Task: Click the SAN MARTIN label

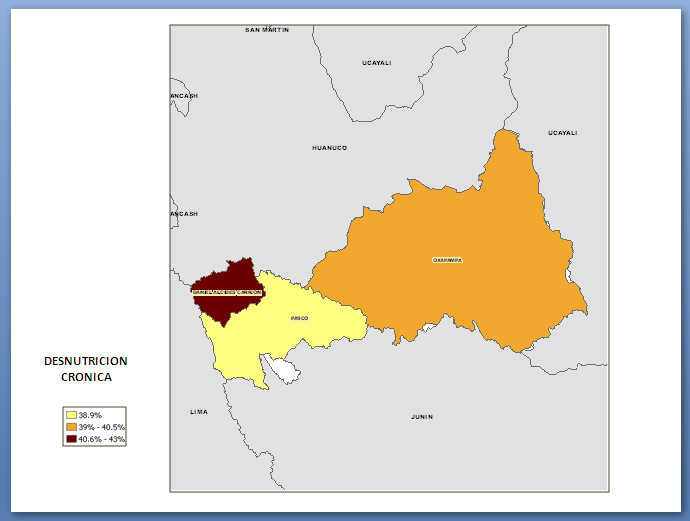Action: tap(267, 30)
